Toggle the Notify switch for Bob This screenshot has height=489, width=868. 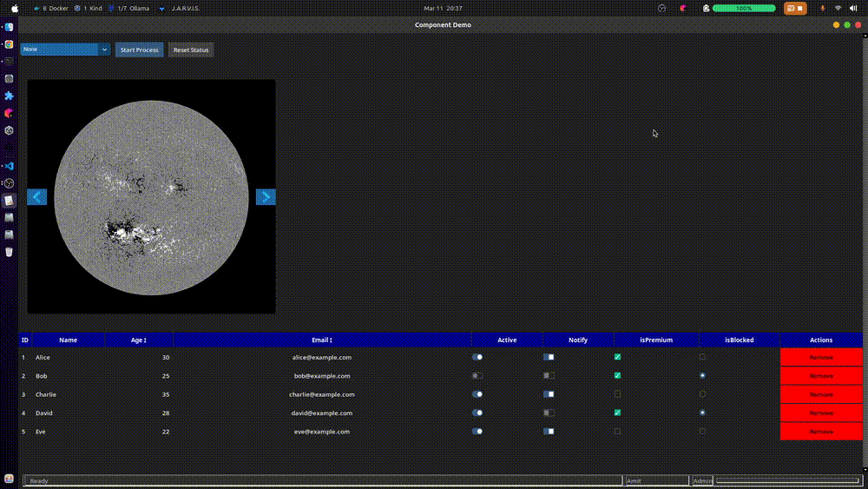coord(549,376)
